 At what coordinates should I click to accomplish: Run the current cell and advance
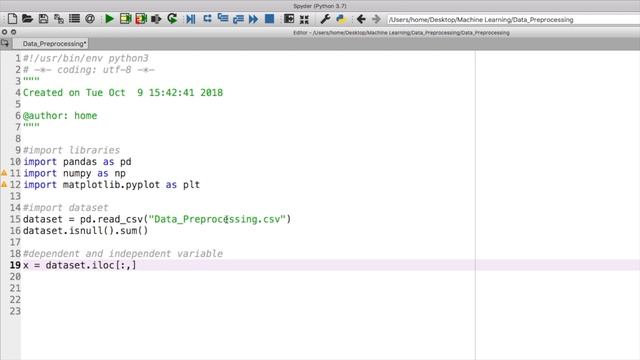pyautogui.click(x=141, y=19)
